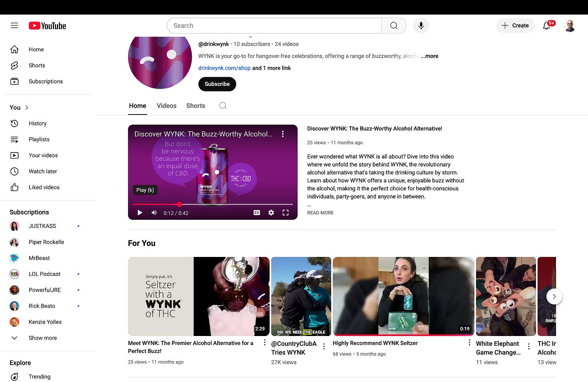
Task: Expand the You section chevron
Action: (x=27, y=108)
